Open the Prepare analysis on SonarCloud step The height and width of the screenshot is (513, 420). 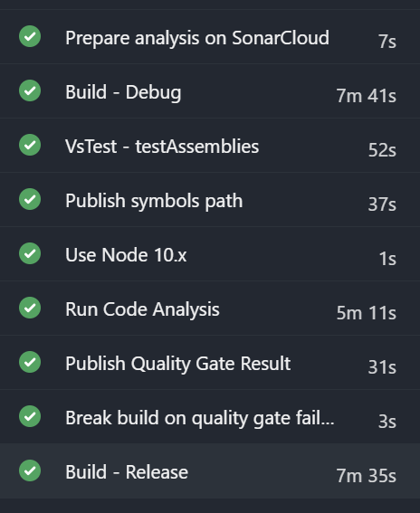210,36
